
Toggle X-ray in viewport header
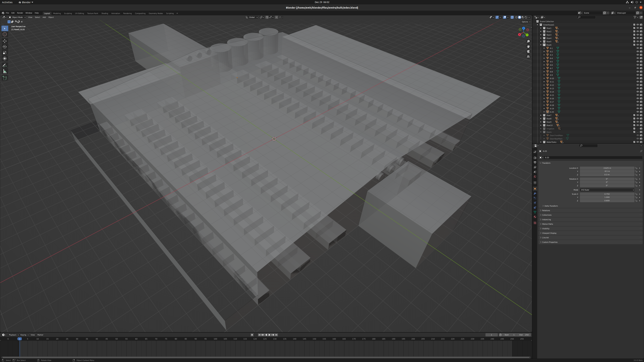(512, 17)
